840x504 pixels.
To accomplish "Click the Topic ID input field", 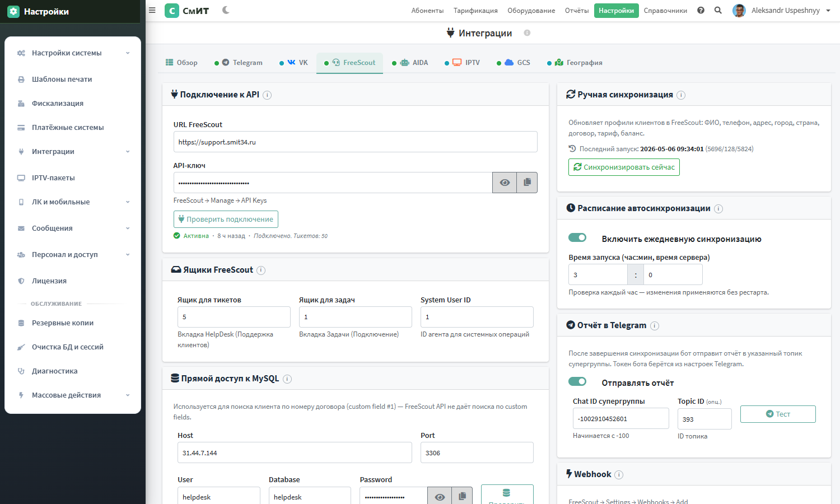I will 704,419.
